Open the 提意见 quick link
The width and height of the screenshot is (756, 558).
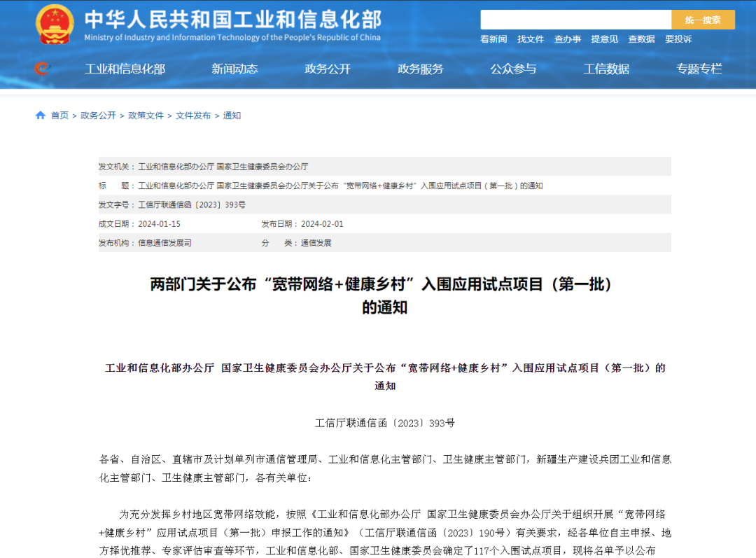(x=605, y=39)
